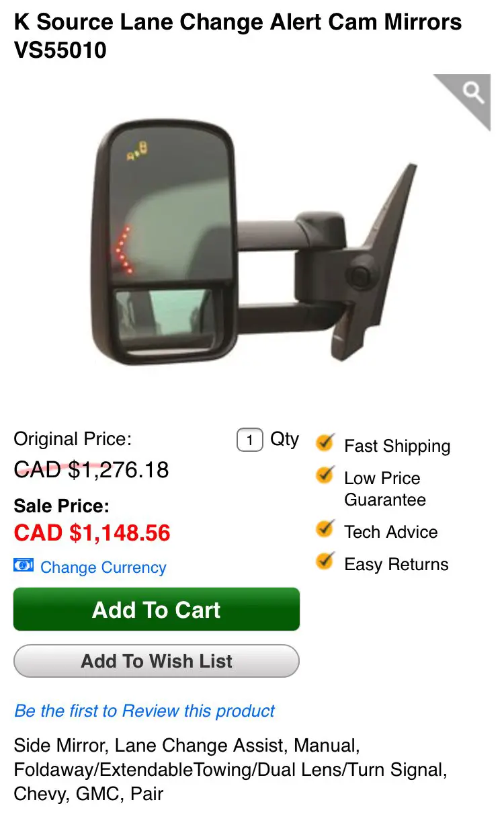504x829 pixels.
Task: Click the Easy Returns checkmark icon
Action: tap(325, 561)
